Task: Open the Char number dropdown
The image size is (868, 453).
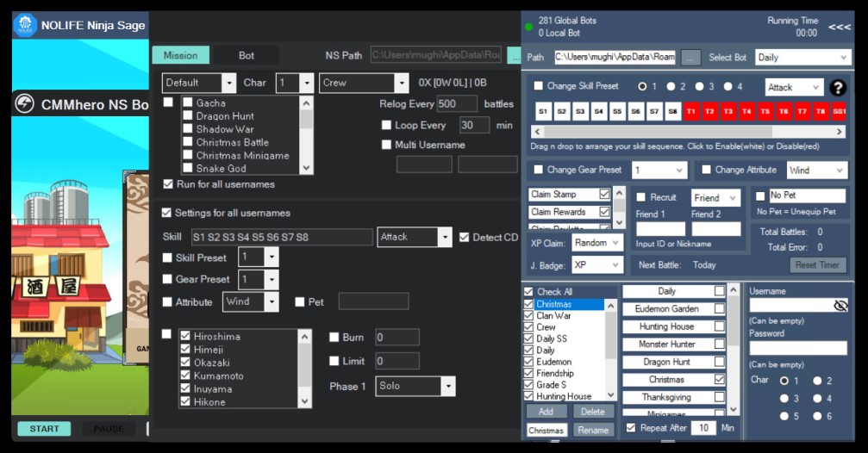Action: (x=296, y=83)
